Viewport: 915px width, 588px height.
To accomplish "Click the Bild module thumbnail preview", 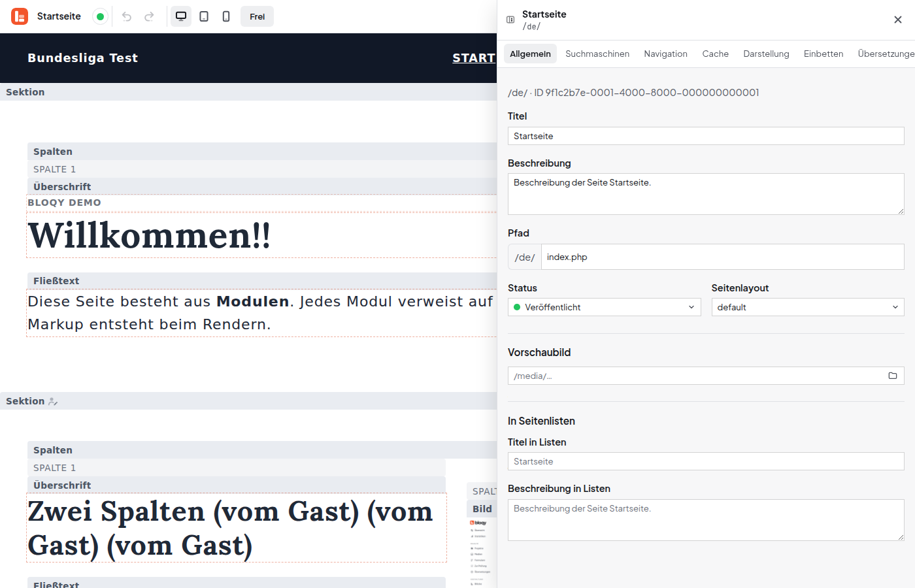I will [x=481, y=553].
